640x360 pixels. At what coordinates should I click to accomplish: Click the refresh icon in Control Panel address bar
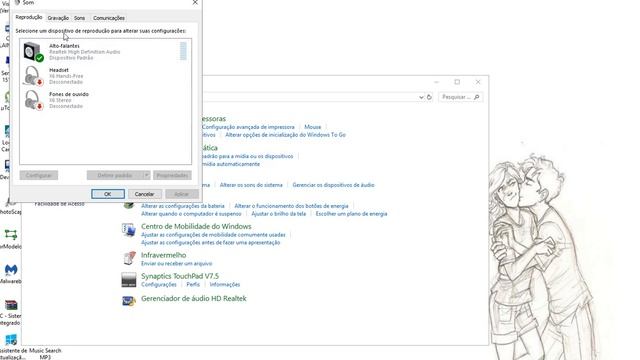click(429, 97)
